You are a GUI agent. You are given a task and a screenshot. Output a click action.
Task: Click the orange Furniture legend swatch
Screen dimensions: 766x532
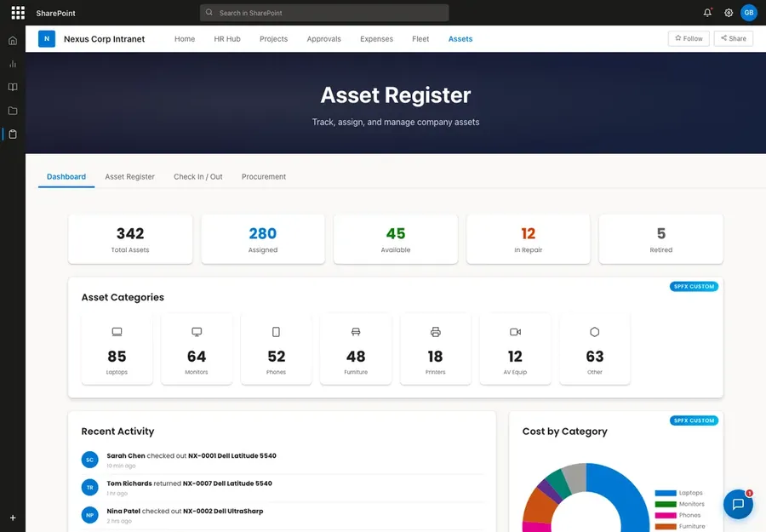tap(666, 527)
